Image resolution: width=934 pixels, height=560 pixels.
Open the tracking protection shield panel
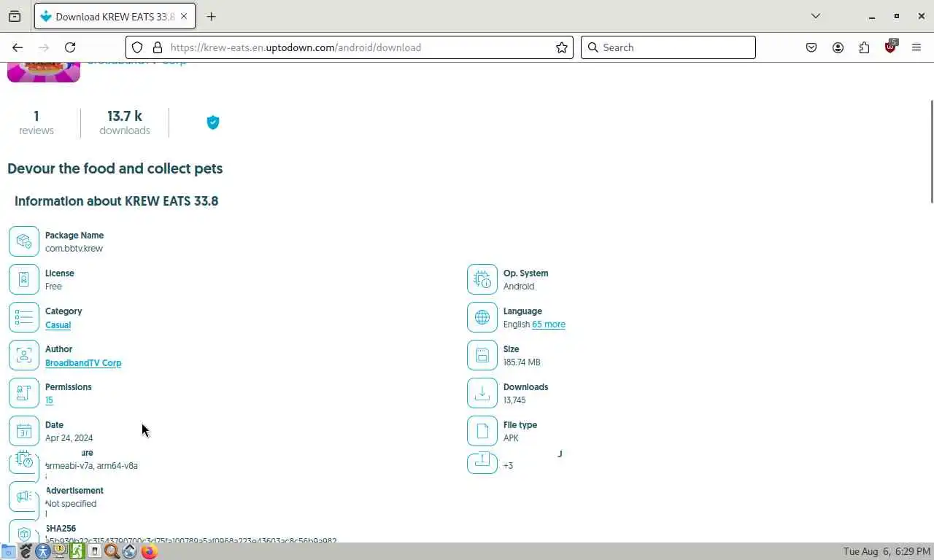pyautogui.click(x=137, y=47)
